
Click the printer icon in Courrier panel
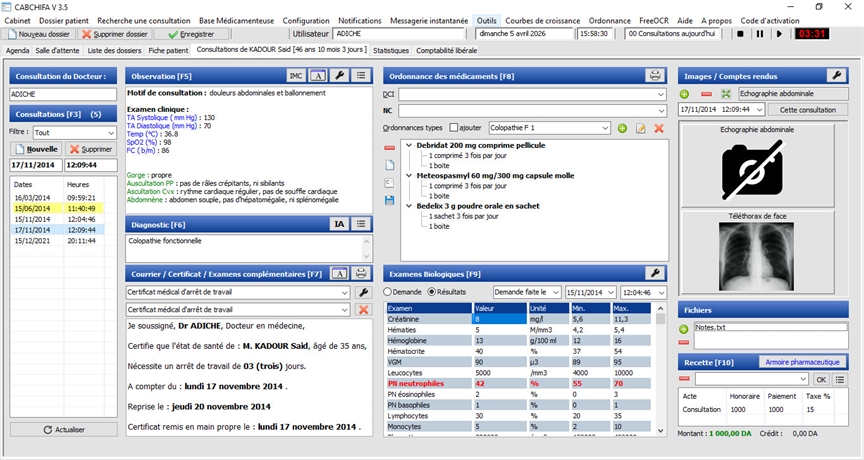tap(339, 273)
